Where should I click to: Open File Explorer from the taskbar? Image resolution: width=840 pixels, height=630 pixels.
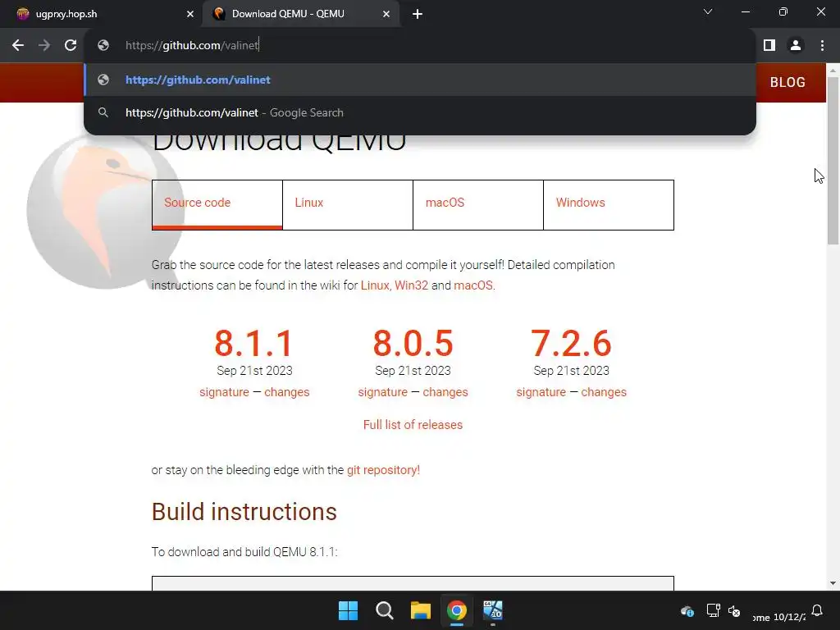(x=421, y=610)
